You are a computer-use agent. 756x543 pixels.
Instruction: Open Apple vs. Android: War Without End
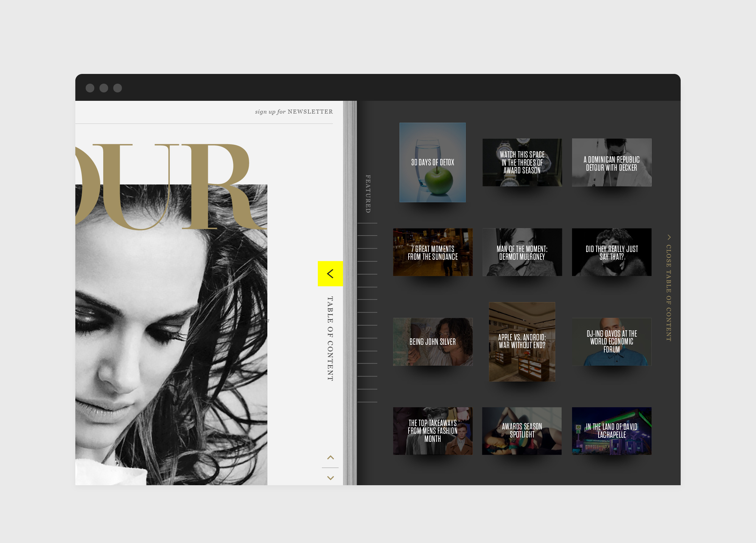522,342
